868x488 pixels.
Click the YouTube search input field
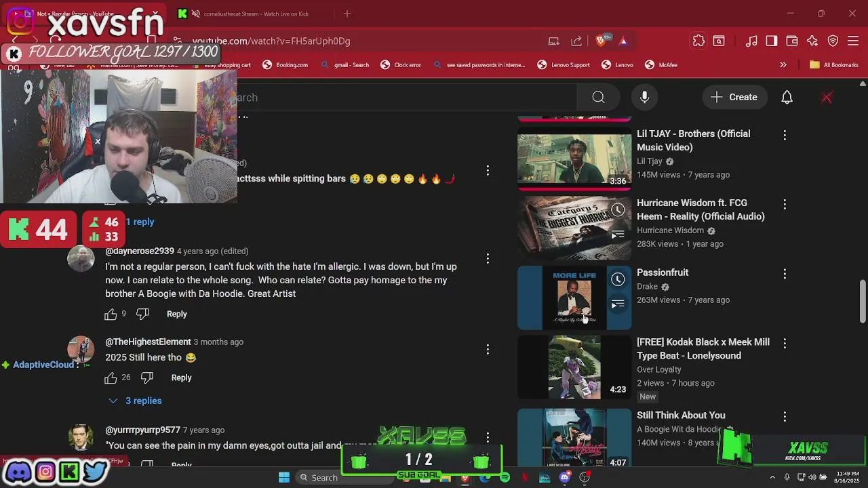click(407, 98)
